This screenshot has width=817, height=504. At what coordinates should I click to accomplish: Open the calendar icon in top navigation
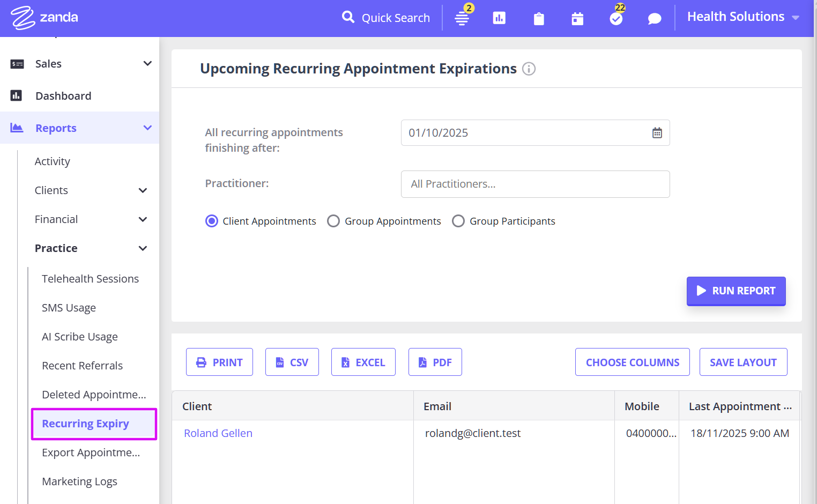coord(577,19)
